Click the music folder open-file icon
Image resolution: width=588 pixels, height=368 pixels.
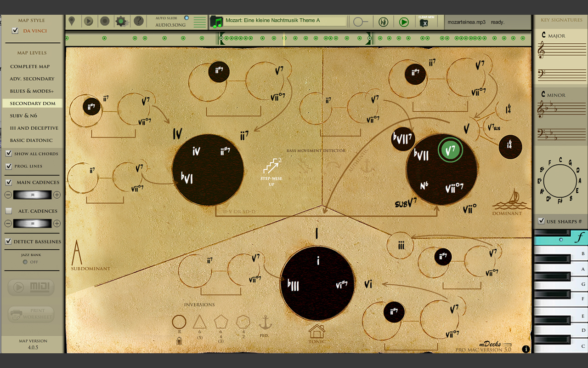pos(216,22)
